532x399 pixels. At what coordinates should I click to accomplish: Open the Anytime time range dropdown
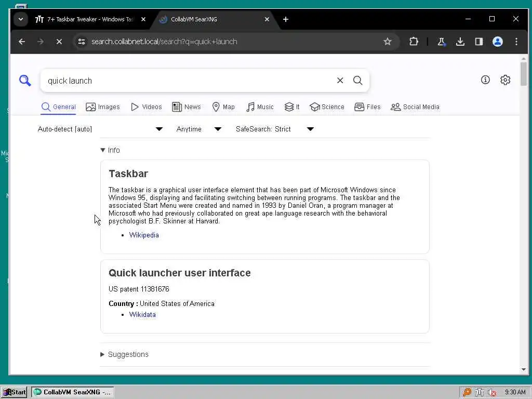199,129
